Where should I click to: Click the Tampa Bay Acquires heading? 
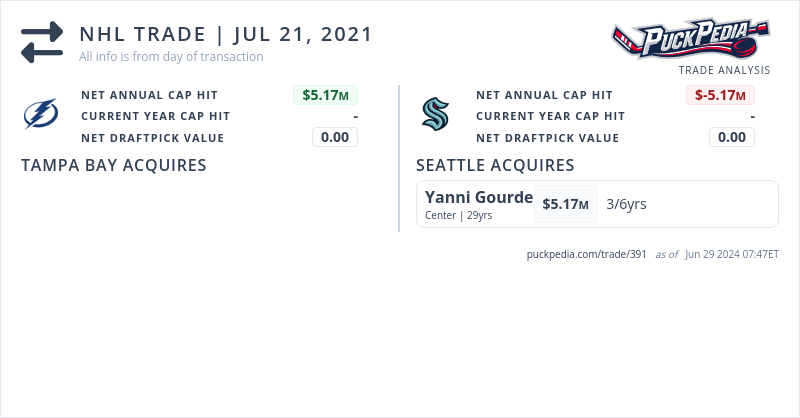(114, 165)
